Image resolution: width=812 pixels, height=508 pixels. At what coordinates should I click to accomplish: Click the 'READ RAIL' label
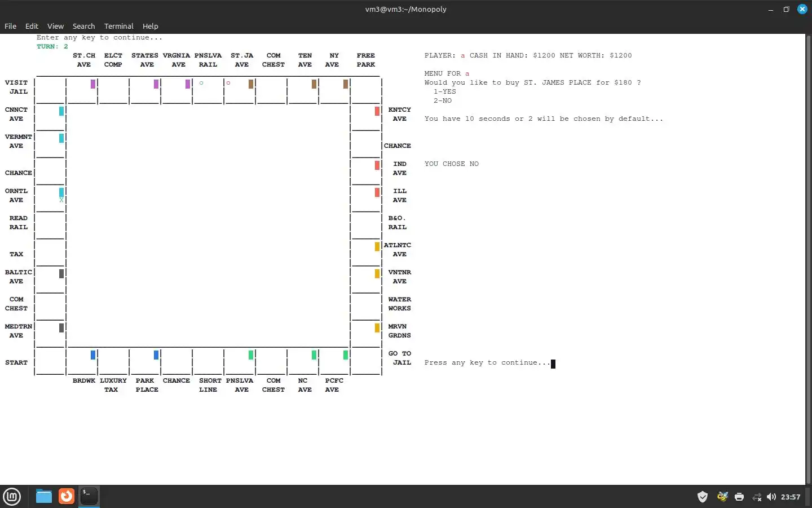pyautogui.click(x=19, y=222)
